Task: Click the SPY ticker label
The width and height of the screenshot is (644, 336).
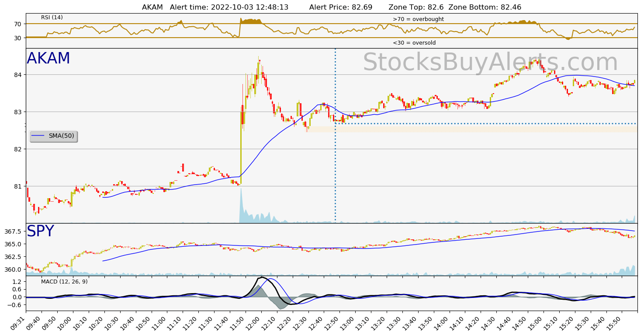Action: 40,231
